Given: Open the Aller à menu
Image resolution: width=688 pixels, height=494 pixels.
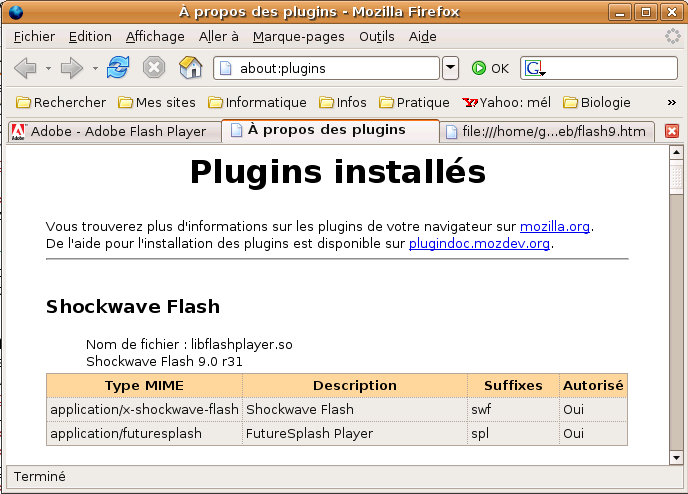Looking at the screenshot, I should tap(219, 36).
